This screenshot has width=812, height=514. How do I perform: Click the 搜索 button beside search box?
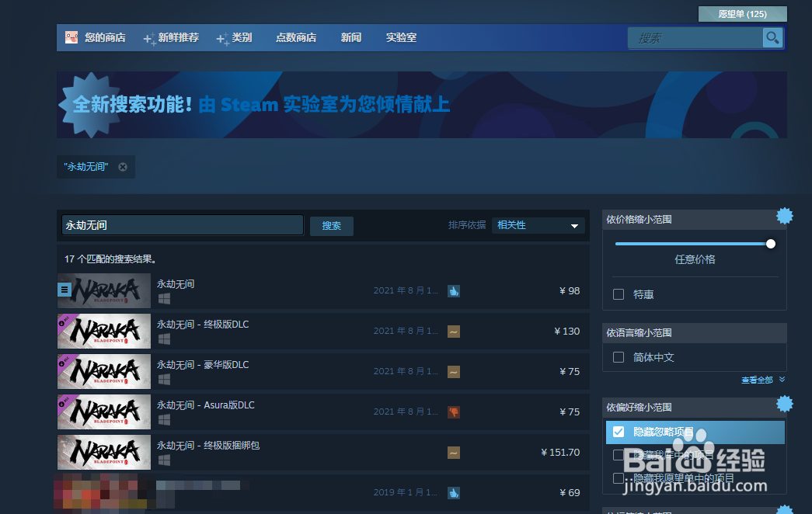(332, 226)
